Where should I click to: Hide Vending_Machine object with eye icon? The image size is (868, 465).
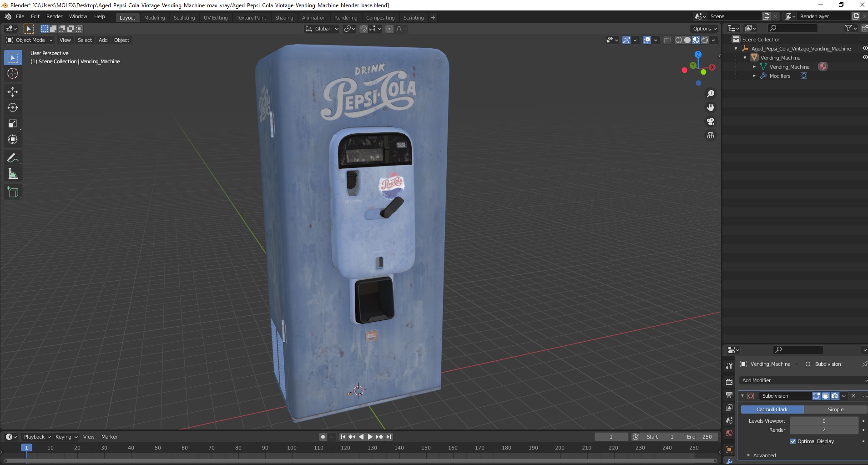pyautogui.click(x=865, y=58)
